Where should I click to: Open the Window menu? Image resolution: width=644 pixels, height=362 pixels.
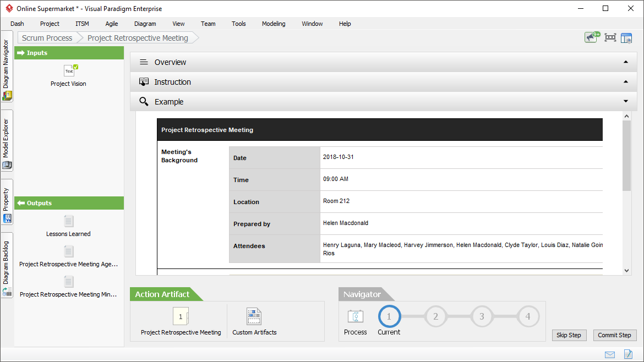click(x=312, y=24)
